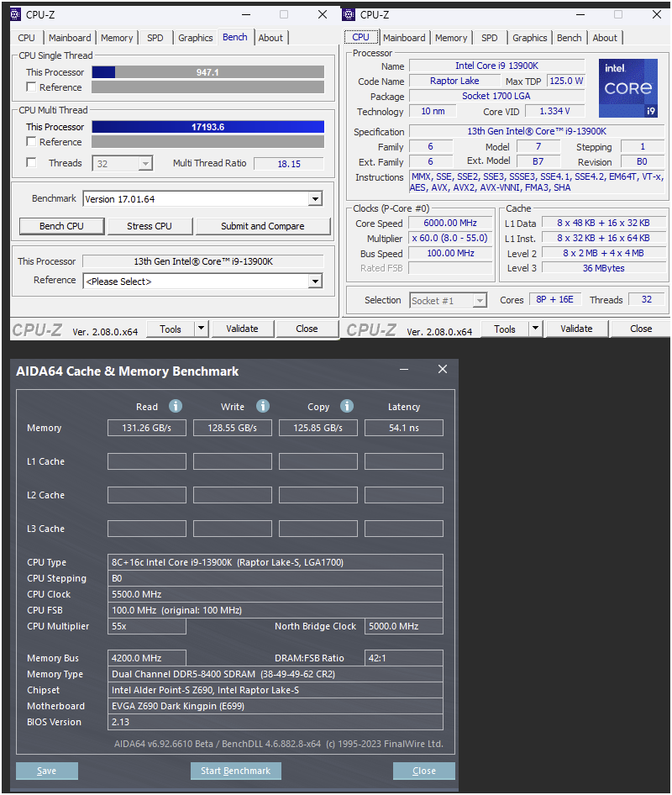Click the Max TDP value 125.0 W
672x795 pixels.
pos(566,81)
